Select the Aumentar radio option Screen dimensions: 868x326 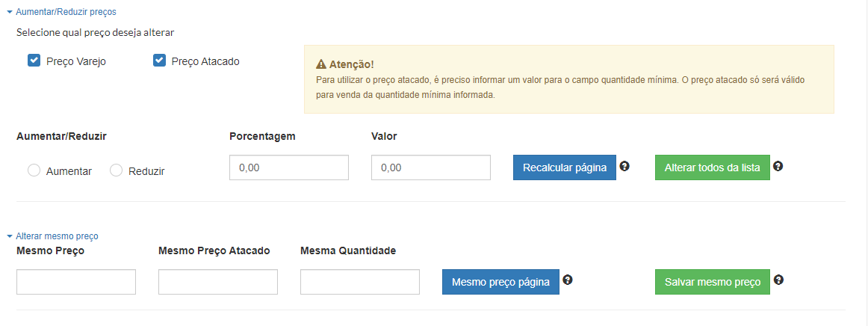(x=34, y=170)
